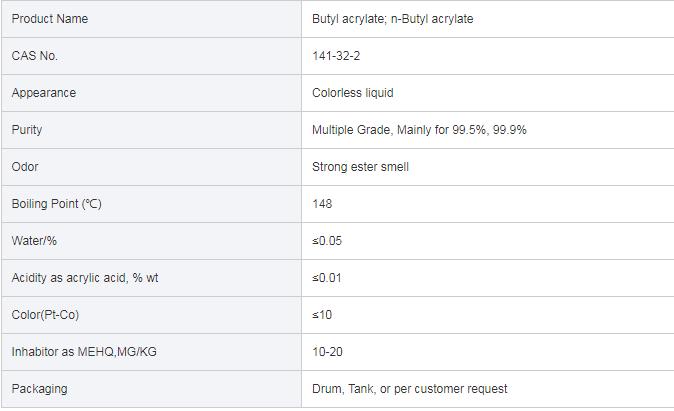This screenshot has width=674, height=411.
Task: Select the 141-32-2 CAS number value
Action: coord(336,56)
